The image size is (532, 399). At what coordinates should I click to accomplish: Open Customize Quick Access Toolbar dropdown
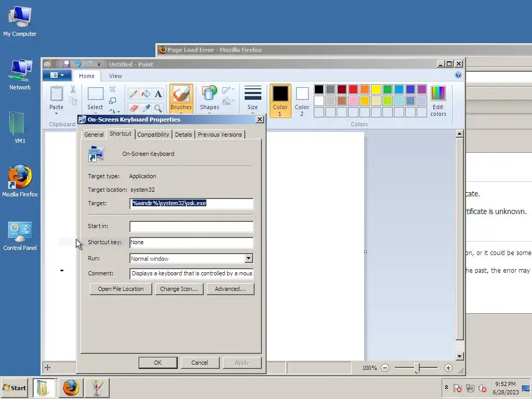click(99, 64)
